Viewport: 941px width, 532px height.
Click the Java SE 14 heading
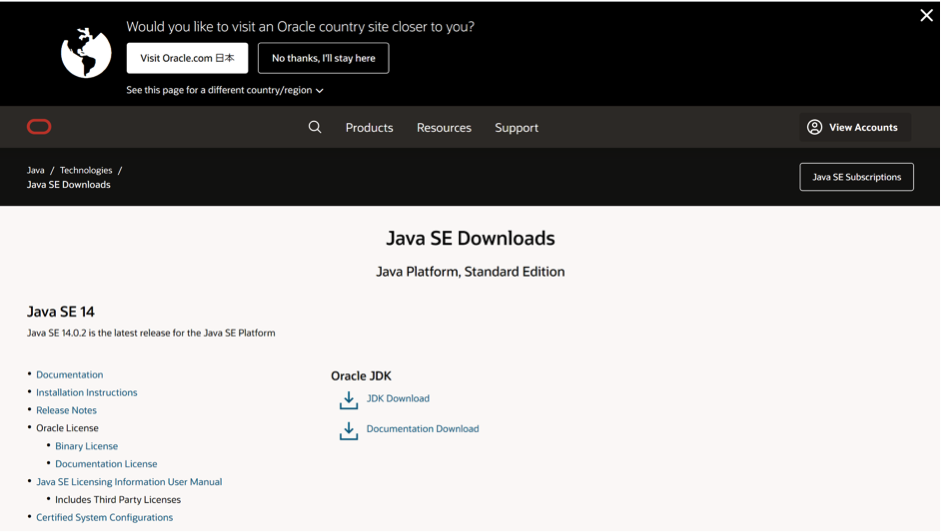pos(61,312)
